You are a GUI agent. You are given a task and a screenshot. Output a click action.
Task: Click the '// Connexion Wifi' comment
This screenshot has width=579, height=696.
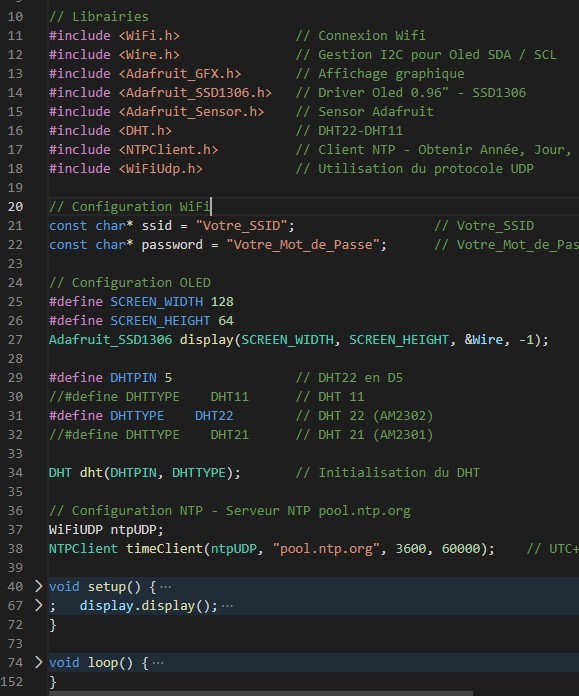coord(360,36)
